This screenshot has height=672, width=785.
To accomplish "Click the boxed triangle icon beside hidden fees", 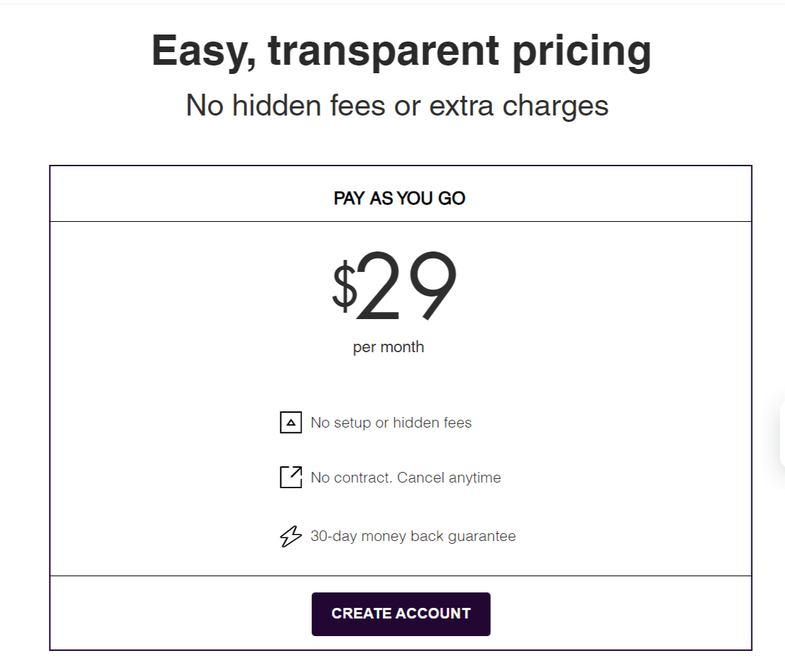I will [290, 423].
